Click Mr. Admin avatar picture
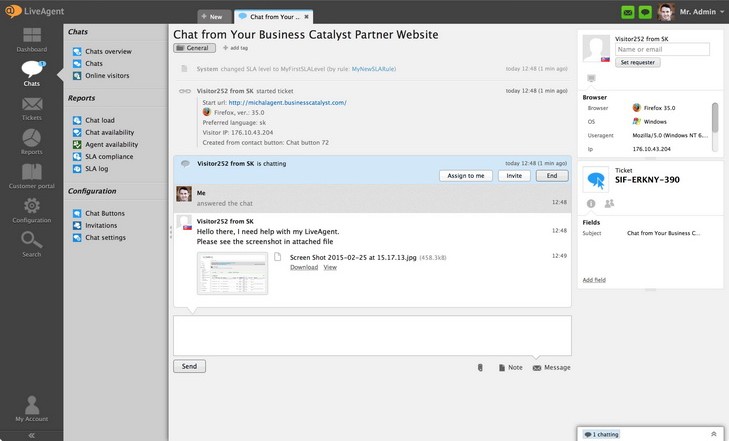 click(x=666, y=12)
